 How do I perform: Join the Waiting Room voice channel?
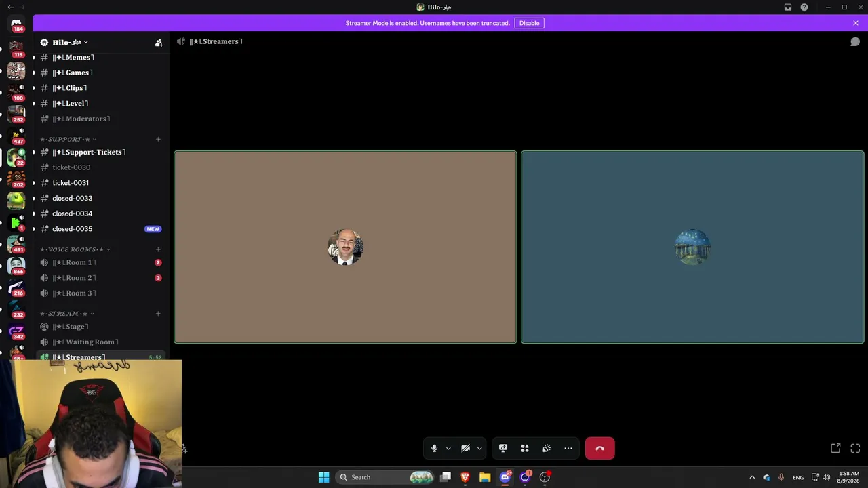(101, 342)
